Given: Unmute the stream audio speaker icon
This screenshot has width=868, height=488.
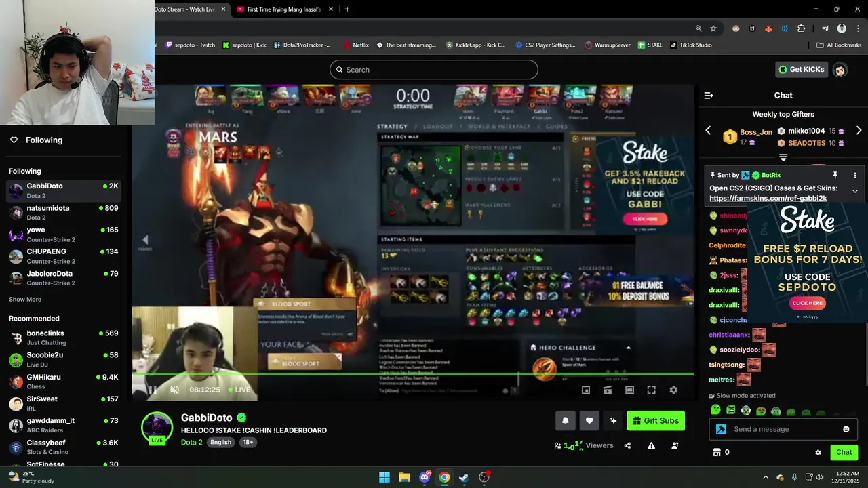Looking at the screenshot, I should coord(174,390).
